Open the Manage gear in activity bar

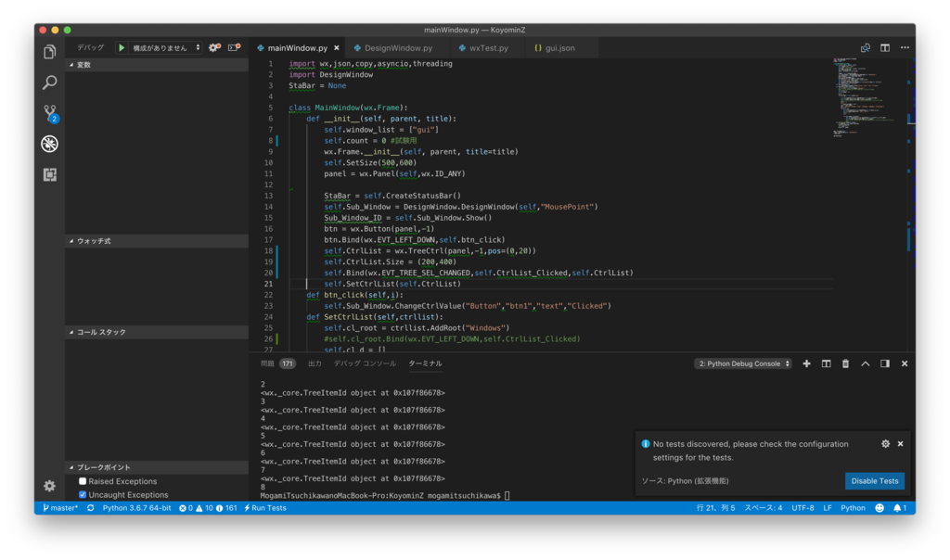coord(50,486)
